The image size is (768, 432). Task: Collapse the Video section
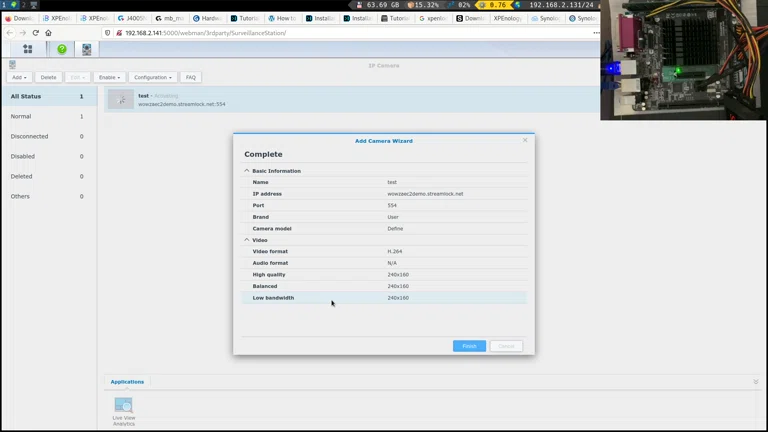click(x=247, y=240)
